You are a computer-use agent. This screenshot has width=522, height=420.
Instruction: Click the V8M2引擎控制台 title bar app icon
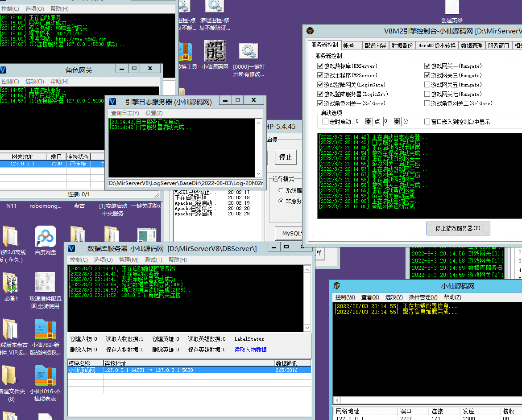coord(310,31)
